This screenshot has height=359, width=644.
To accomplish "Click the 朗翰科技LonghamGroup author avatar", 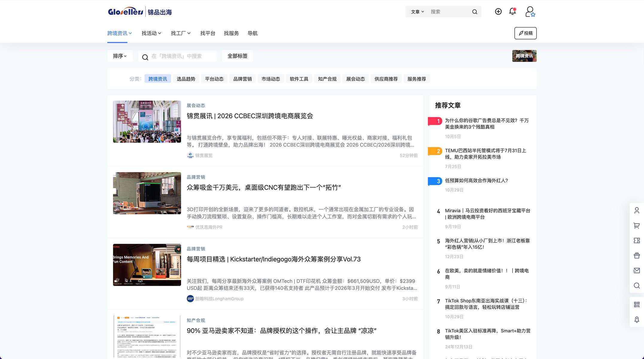I will (x=190, y=299).
